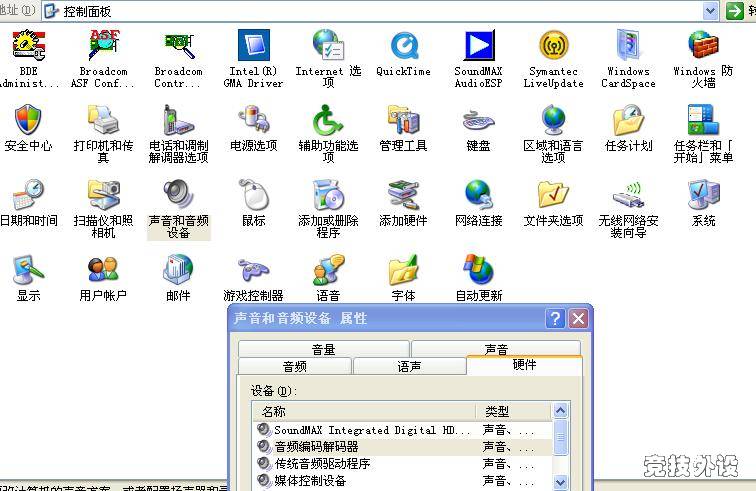Open 管理工具 icon
The image size is (756, 491).
(x=404, y=120)
